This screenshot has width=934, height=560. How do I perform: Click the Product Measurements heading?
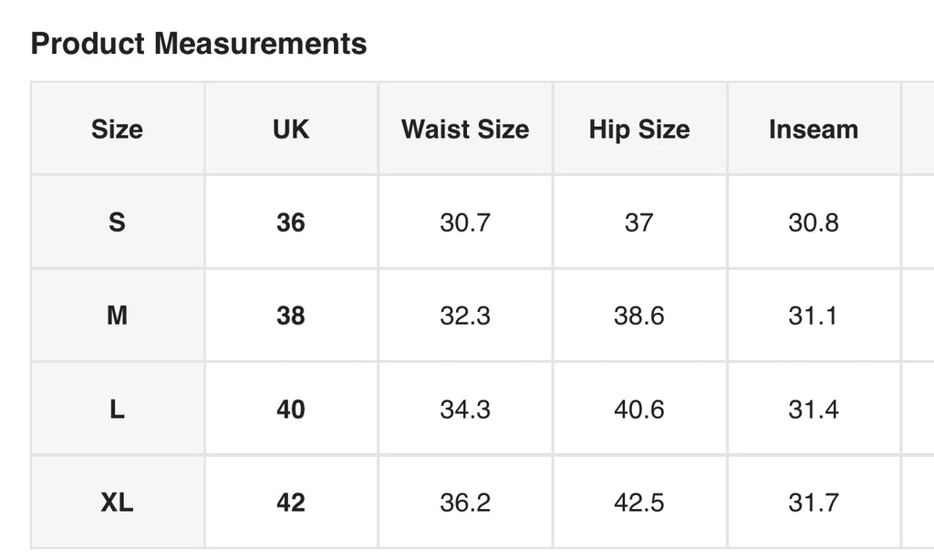pos(199,44)
